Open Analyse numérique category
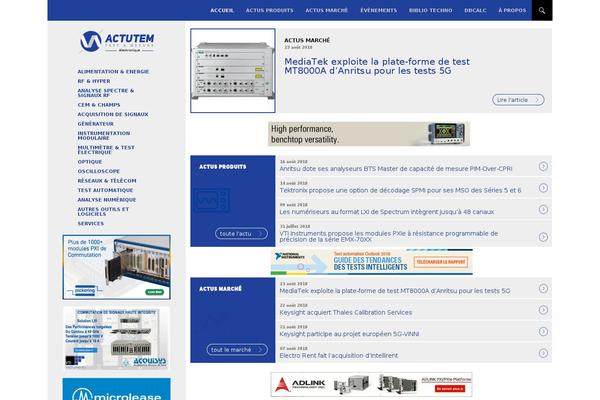The image size is (600, 400). coord(107,200)
